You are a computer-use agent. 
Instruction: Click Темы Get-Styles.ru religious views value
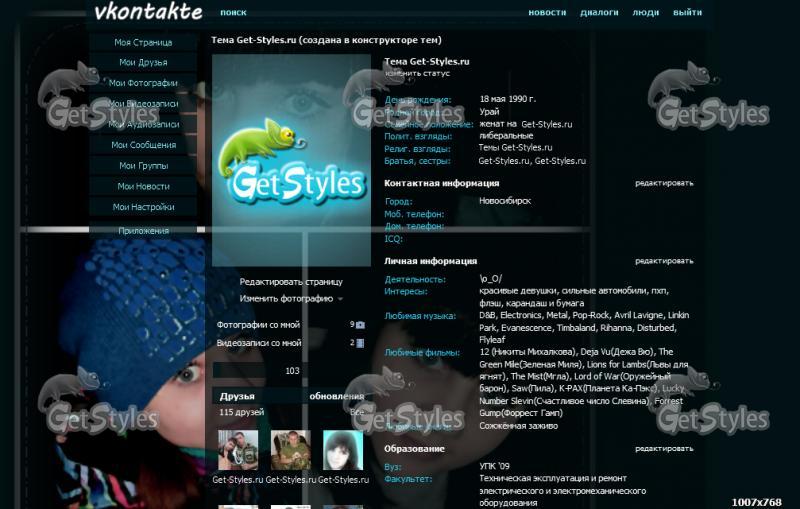(515, 148)
